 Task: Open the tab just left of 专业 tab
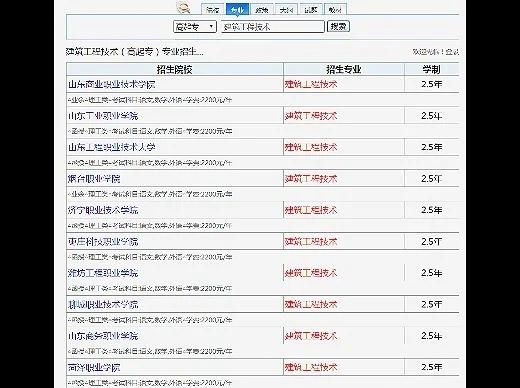213,9
